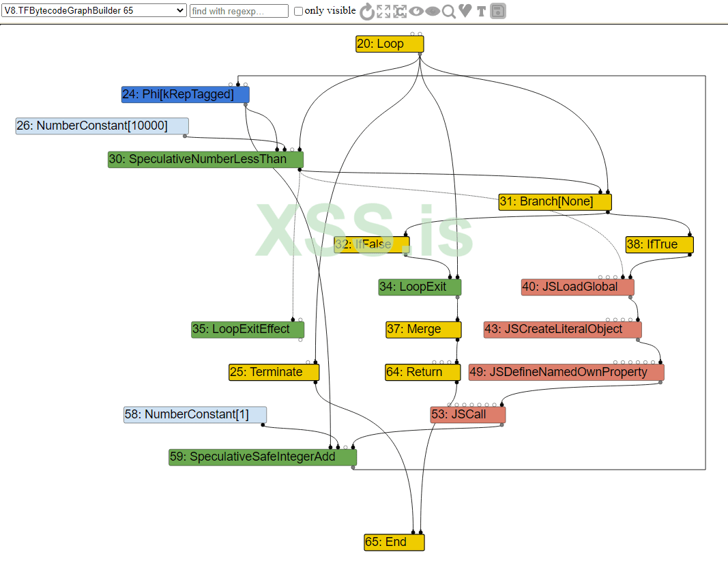Click the 59: SpeculativeSafeIntegerAdd node

263,457
